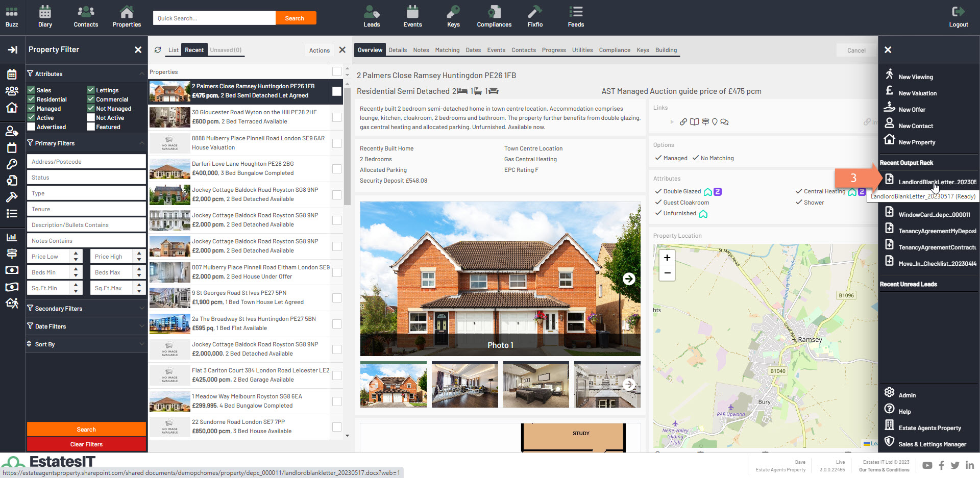Click the Diary calendar icon

[x=45, y=12]
